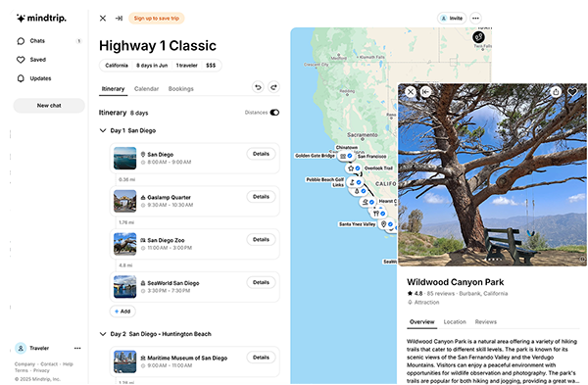Toggle the Distances switch
588x385 pixels.
coord(274,113)
